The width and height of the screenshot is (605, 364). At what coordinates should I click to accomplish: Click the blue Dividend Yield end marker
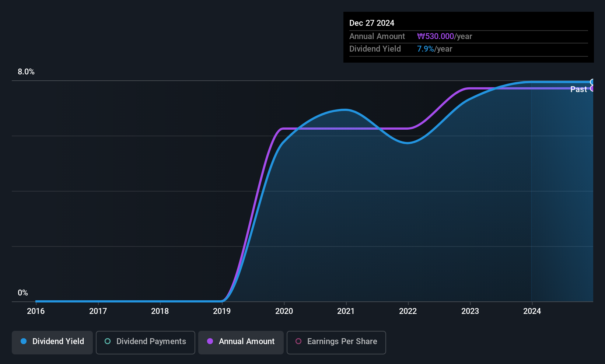[x=592, y=82]
